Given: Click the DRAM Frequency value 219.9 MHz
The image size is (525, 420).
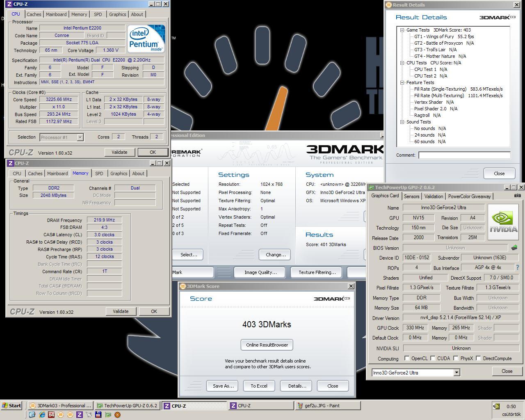Looking at the screenshot, I should point(104,220).
